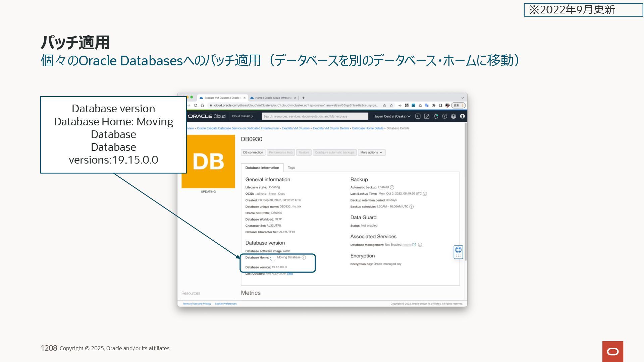
Task: Open the Cloud Shell developer tools icon
Action: pos(418,116)
